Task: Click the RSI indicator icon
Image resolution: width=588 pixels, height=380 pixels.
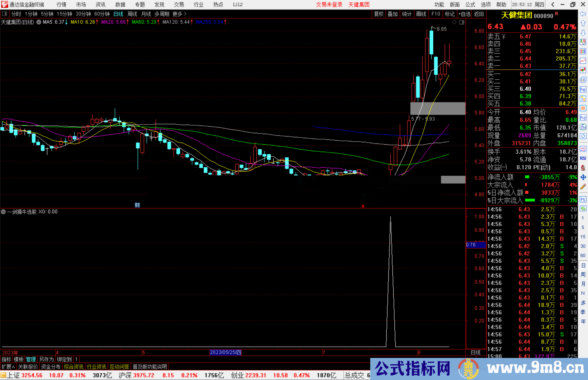Action: click(x=583, y=158)
